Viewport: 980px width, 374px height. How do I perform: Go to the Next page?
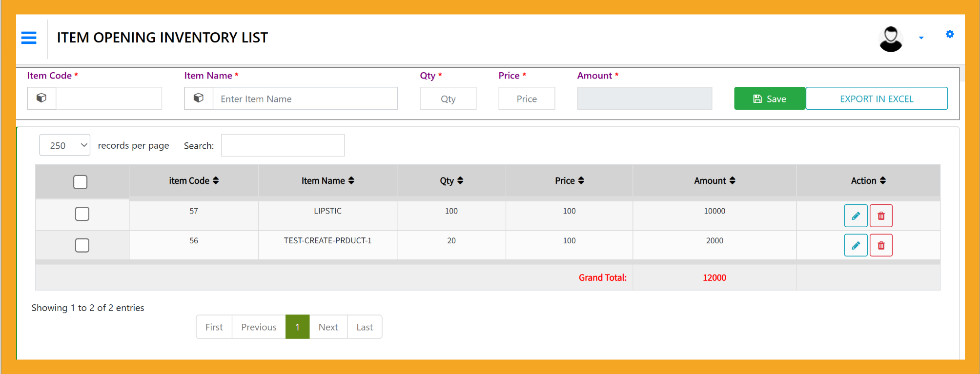point(328,327)
